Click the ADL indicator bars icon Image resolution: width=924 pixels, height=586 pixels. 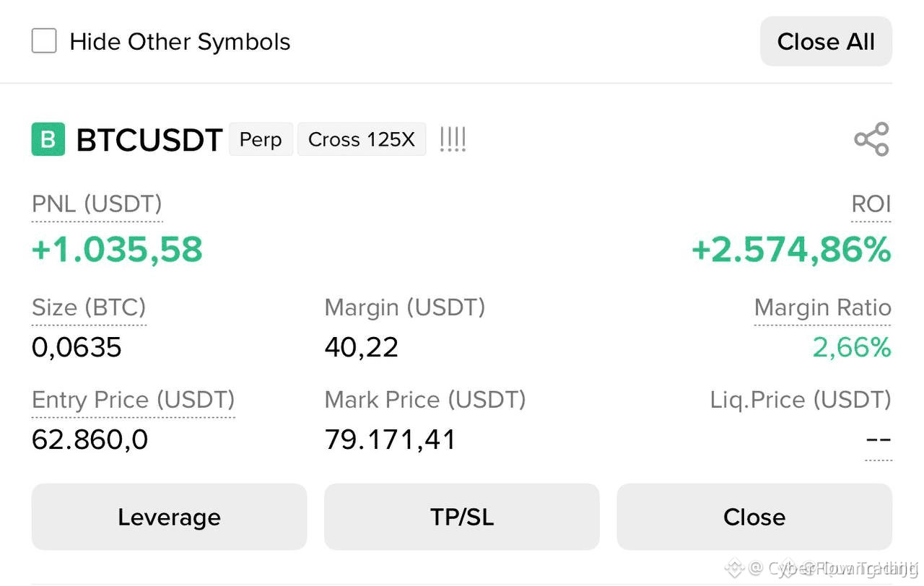(453, 139)
